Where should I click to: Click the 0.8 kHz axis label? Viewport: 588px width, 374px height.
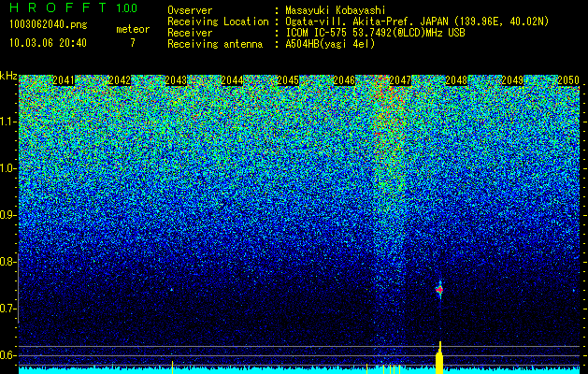click(x=8, y=262)
